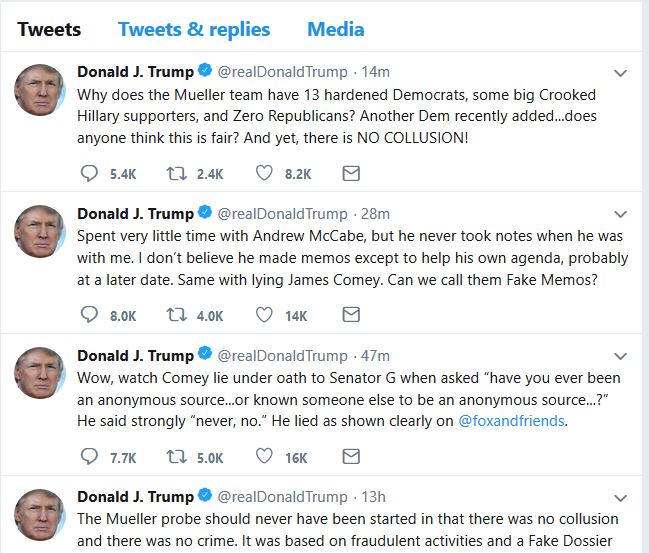Share the Comey lie tweet by message
Viewport: 649px width, 553px height.
click(351, 457)
